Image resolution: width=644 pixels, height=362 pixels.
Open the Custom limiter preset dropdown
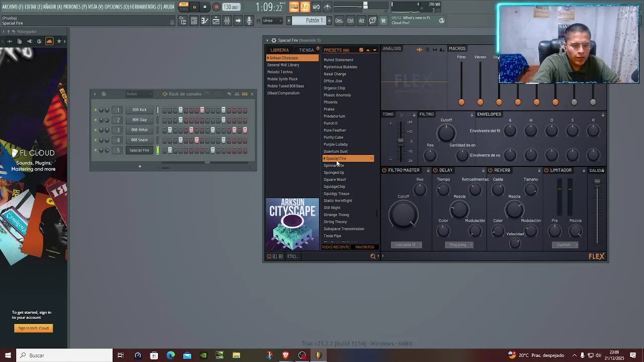[564, 245]
